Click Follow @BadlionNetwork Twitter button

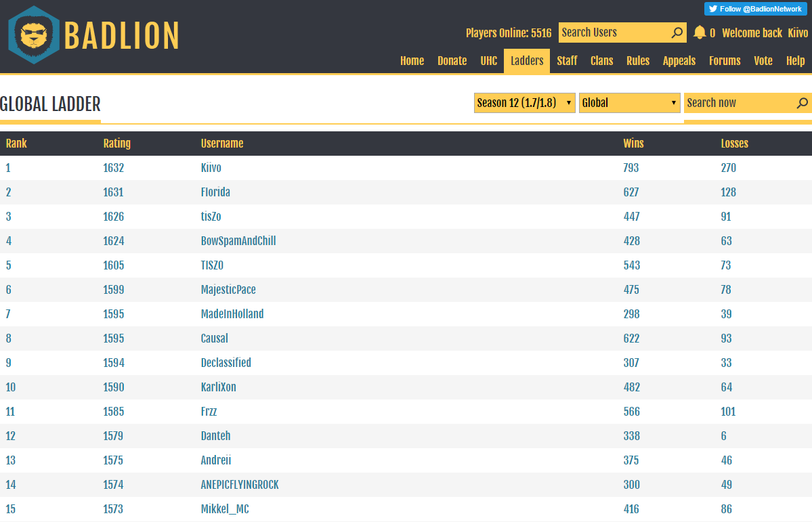tap(755, 9)
